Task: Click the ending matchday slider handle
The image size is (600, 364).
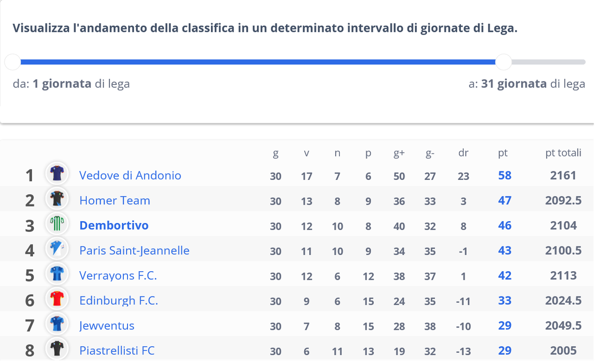Action: (x=503, y=62)
